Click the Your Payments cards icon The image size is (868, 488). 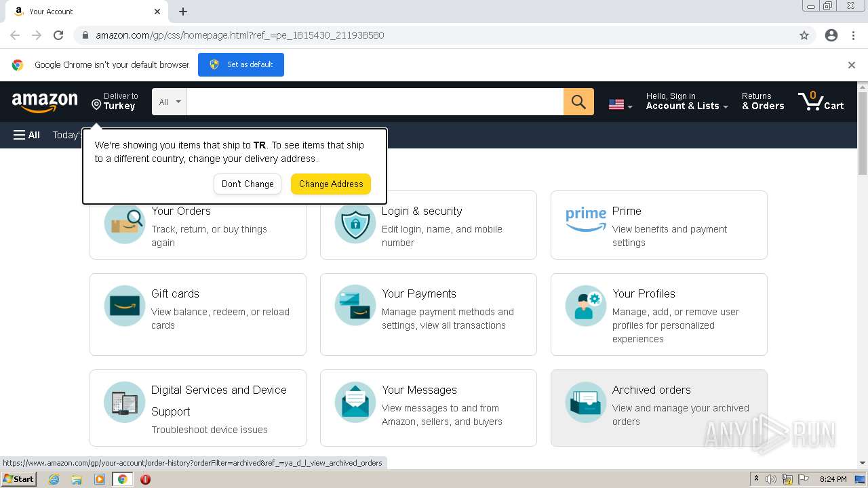click(x=355, y=306)
